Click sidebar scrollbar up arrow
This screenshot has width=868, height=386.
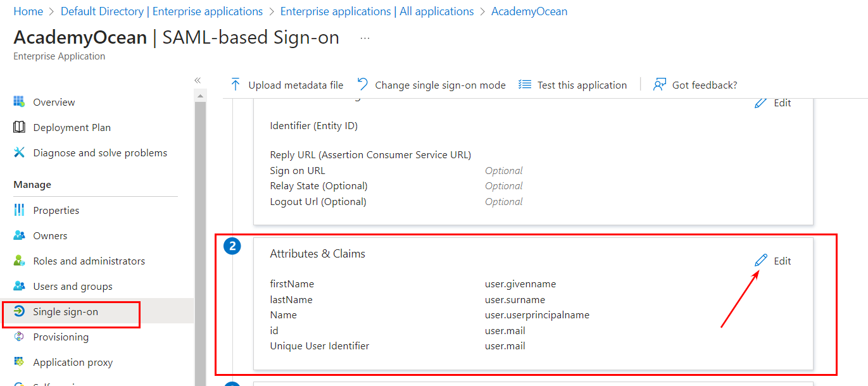tap(200, 96)
